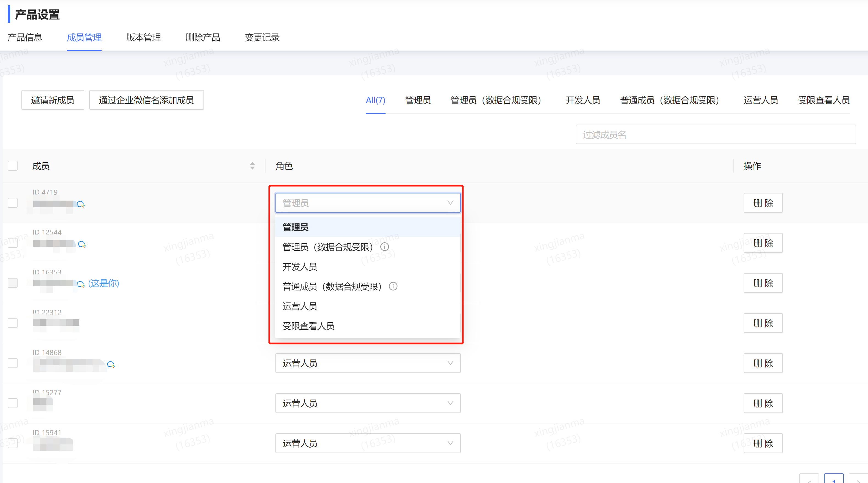
Task: Open the role dropdown for member ID 15941
Action: [x=368, y=443]
